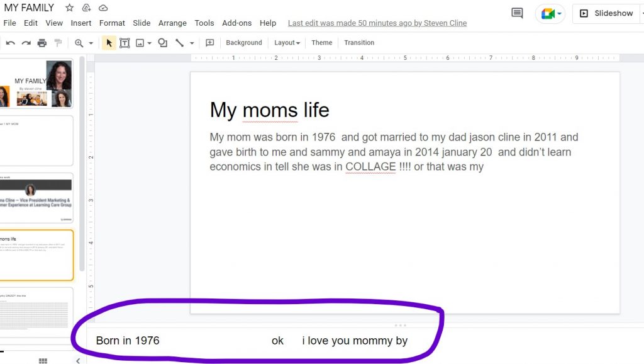Select the Shape tool icon

coord(163,43)
